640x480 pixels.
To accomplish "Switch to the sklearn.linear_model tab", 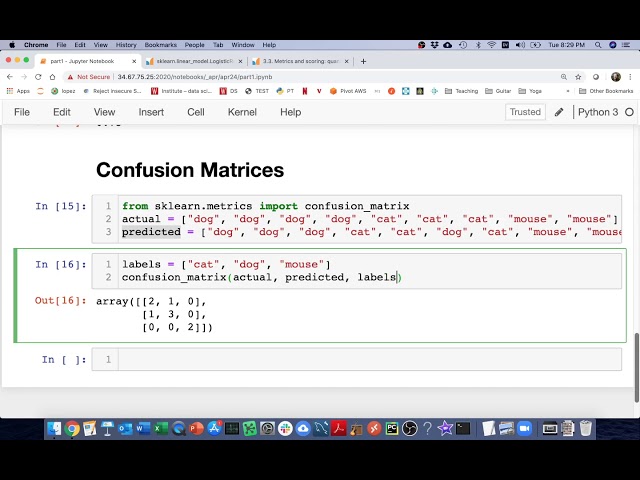I will point(193,61).
